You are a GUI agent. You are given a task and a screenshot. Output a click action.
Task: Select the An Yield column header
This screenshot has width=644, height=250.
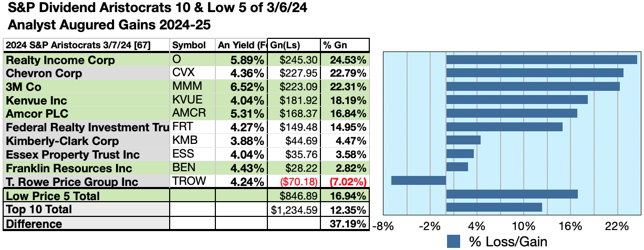(x=243, y=45)
